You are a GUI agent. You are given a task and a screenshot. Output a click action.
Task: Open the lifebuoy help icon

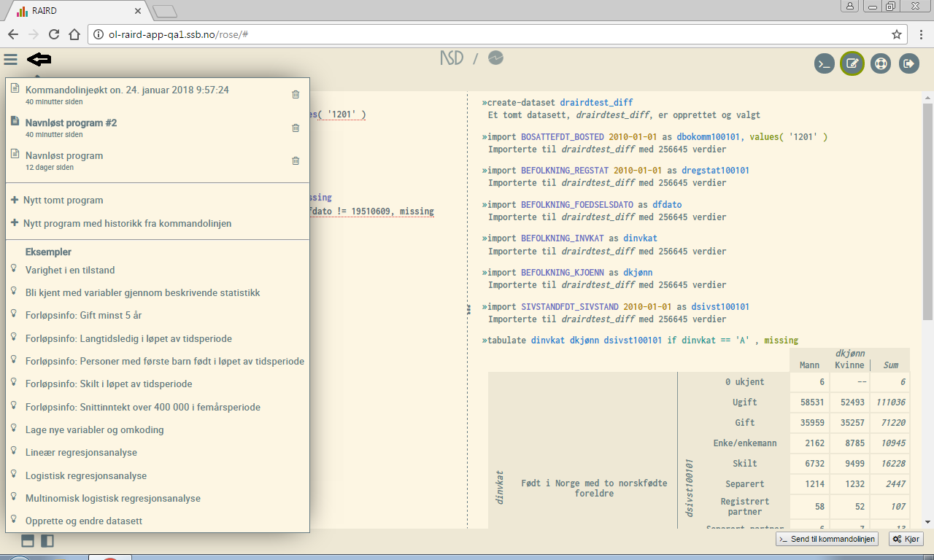coord(880,63)
